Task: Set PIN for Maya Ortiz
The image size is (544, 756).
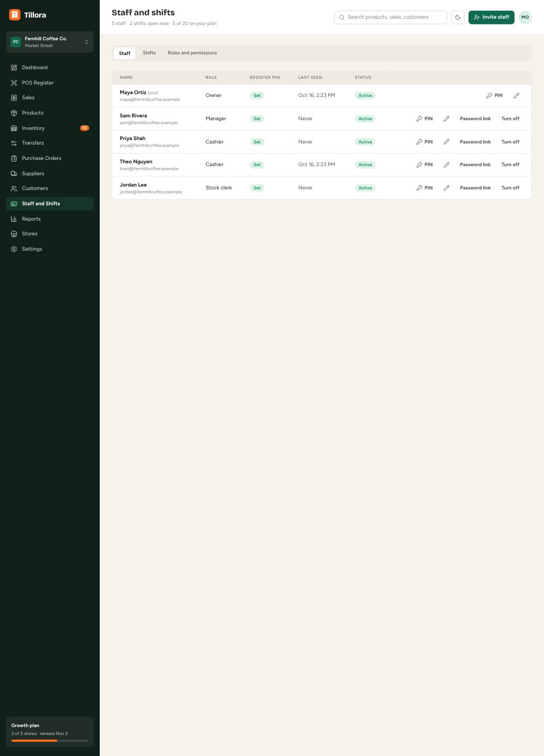Action: point(494,96)
